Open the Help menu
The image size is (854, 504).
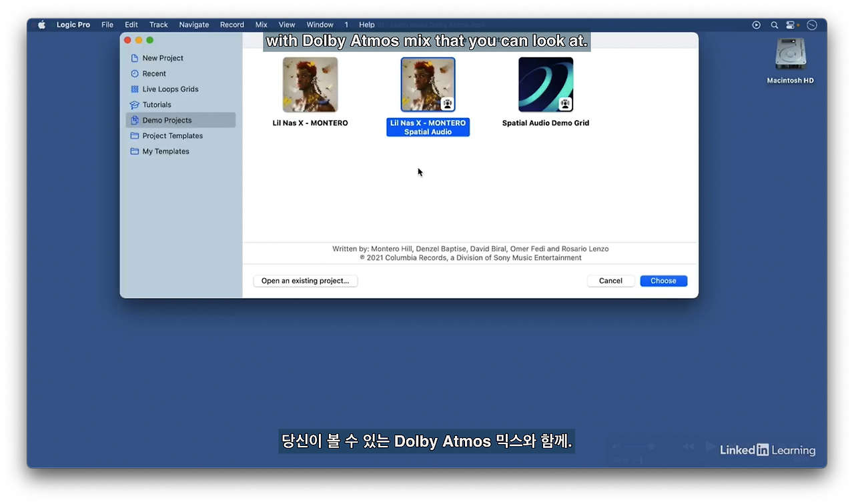tap(367, 25)
